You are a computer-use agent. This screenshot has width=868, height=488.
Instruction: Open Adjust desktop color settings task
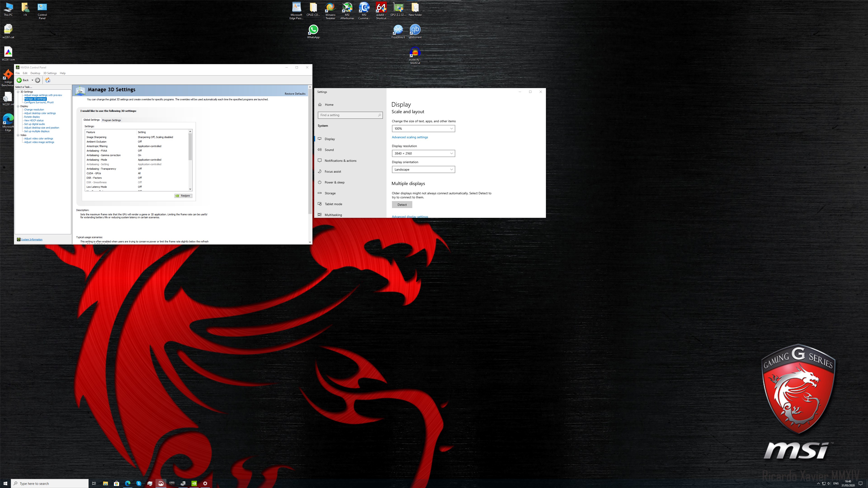[x=40, y=113]
